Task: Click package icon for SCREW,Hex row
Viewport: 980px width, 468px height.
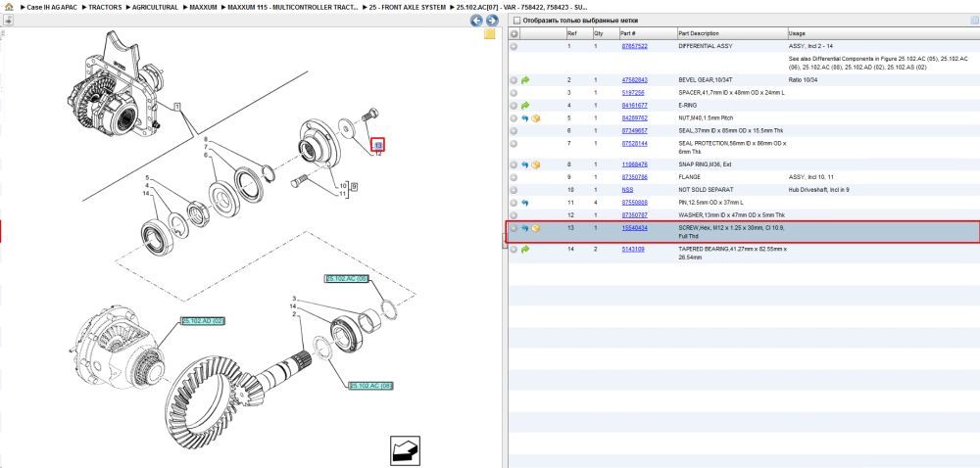Action: pos(536,228)
